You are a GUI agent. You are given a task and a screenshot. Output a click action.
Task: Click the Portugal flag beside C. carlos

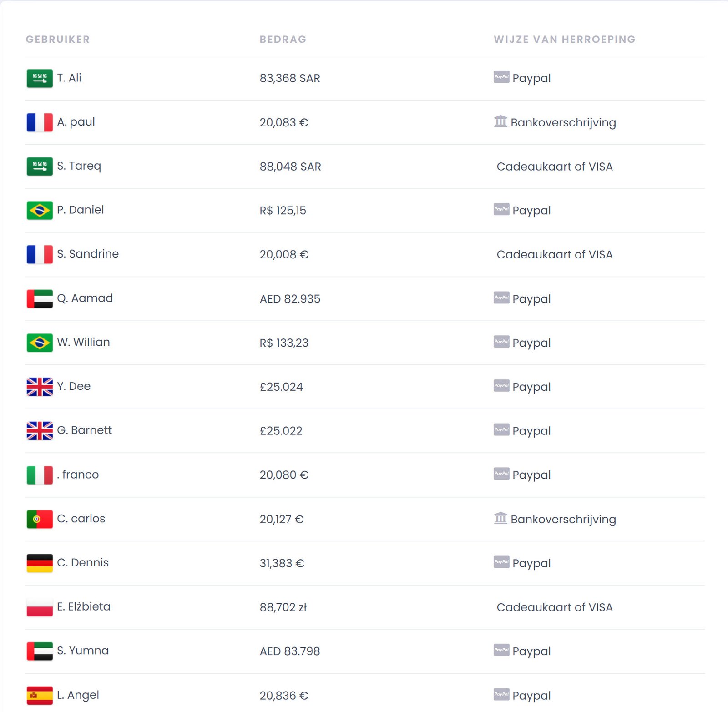coord(40,519)
